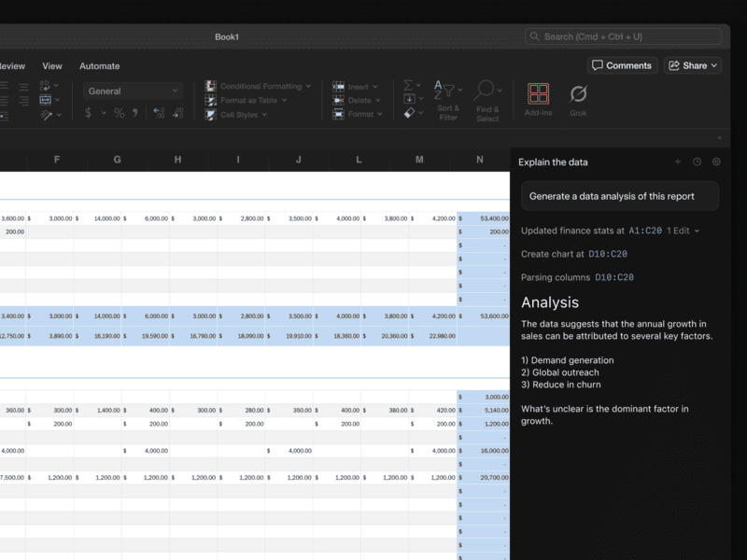Click 'Explain the data' panel title
The height and width of the screenshot is (560, 747).
point(553,162)
